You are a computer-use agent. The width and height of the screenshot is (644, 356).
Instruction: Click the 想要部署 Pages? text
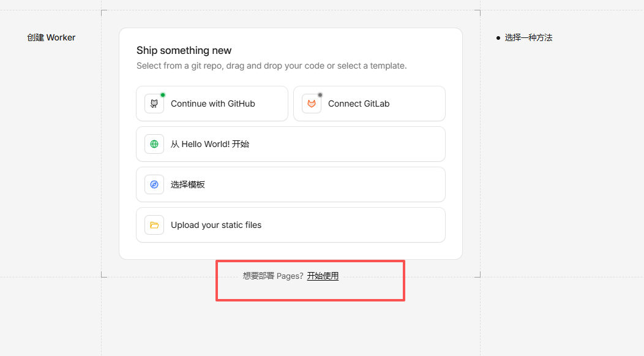coord(273,276)
